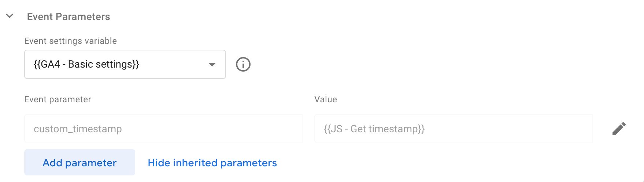This screenshot has width=644, height=182.
Task: Add a new event parameter
Action: (79, 162)
